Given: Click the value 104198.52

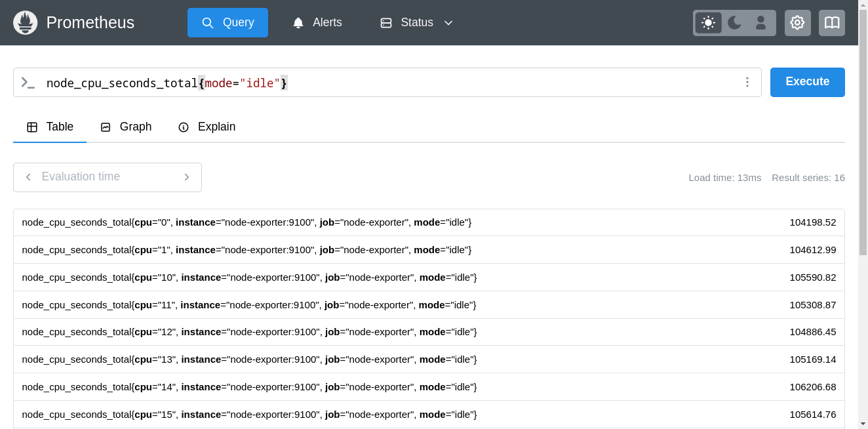Looking at the screenshot, I should (x=813, y=222).
